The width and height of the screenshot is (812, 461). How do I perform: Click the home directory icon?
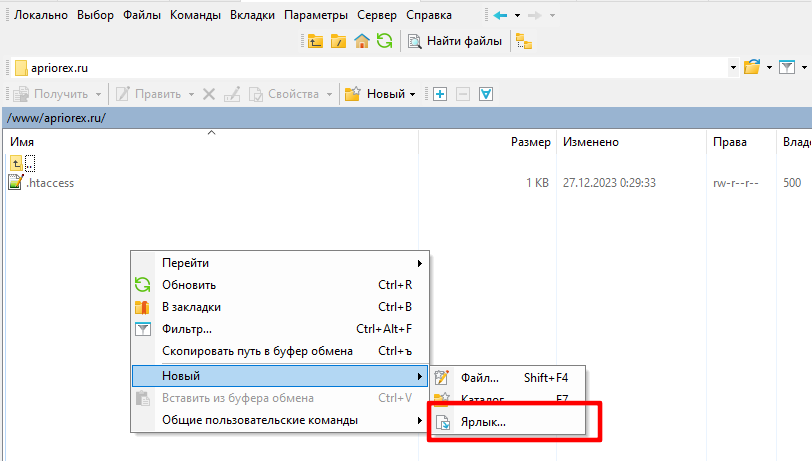(x=362, y=41)
